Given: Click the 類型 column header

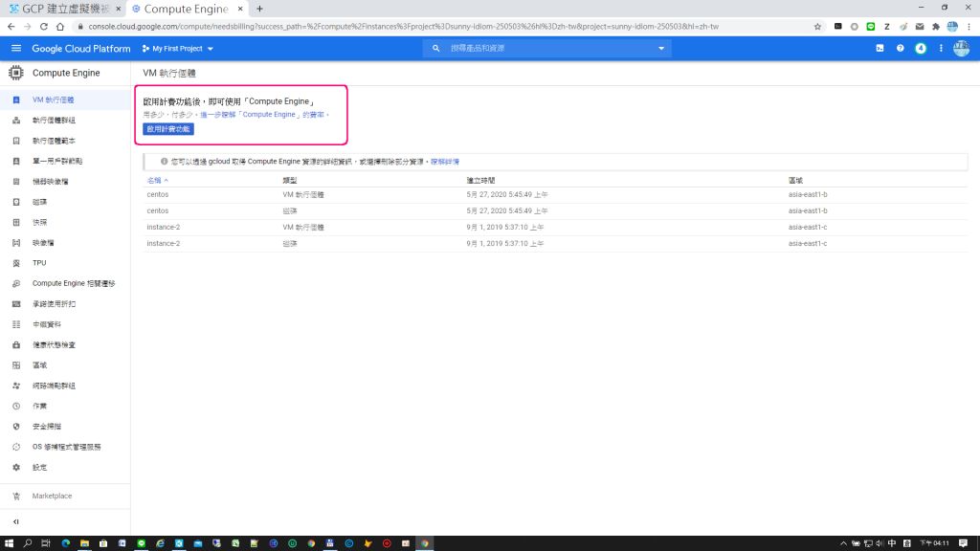Looking at the screenshot, I should click(289, 181).
